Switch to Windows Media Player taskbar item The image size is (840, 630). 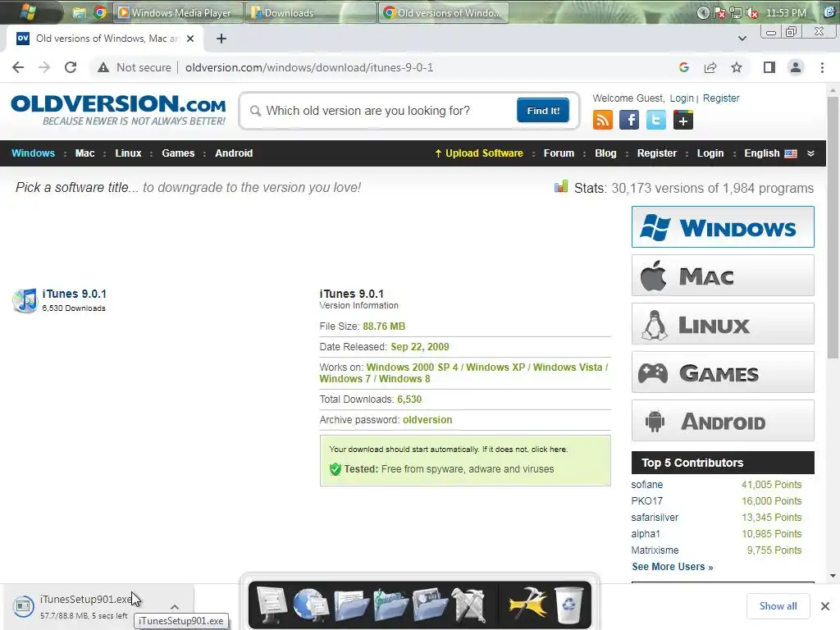click(177, 13)
